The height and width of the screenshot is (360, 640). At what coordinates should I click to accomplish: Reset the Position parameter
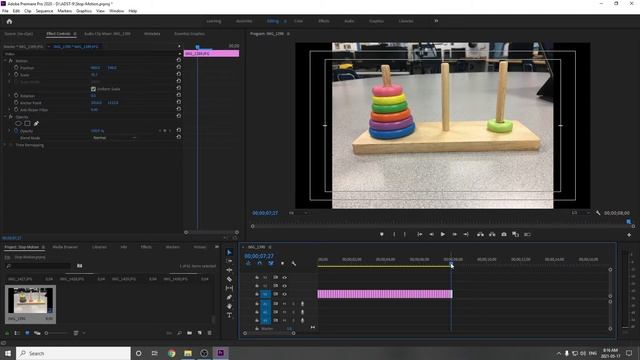(x=178, y=67)
